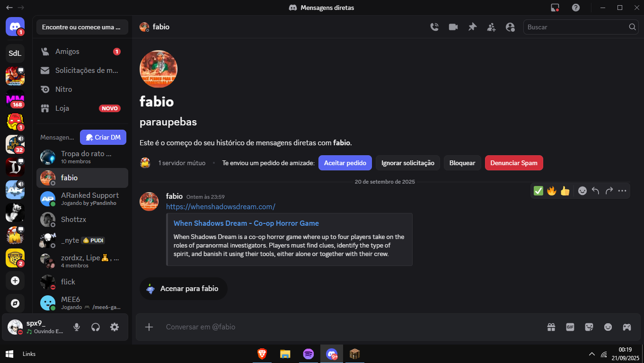This screenshot has height=363, width=644.
Task: Open flick conversation
Action: tap(82, 282)
